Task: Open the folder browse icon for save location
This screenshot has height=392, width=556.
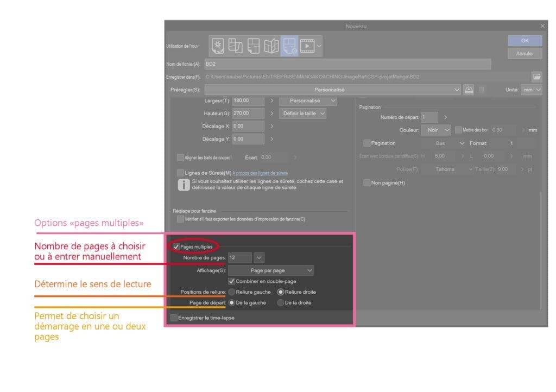Action: 536,77
